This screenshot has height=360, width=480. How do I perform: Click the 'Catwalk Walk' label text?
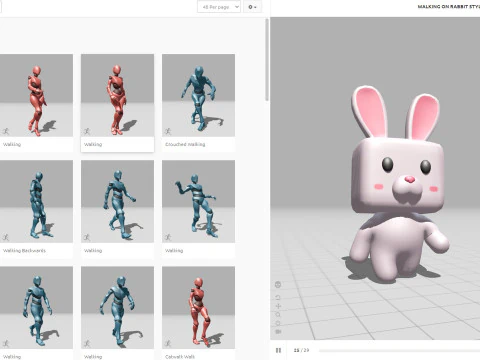[x=180, y=356]
